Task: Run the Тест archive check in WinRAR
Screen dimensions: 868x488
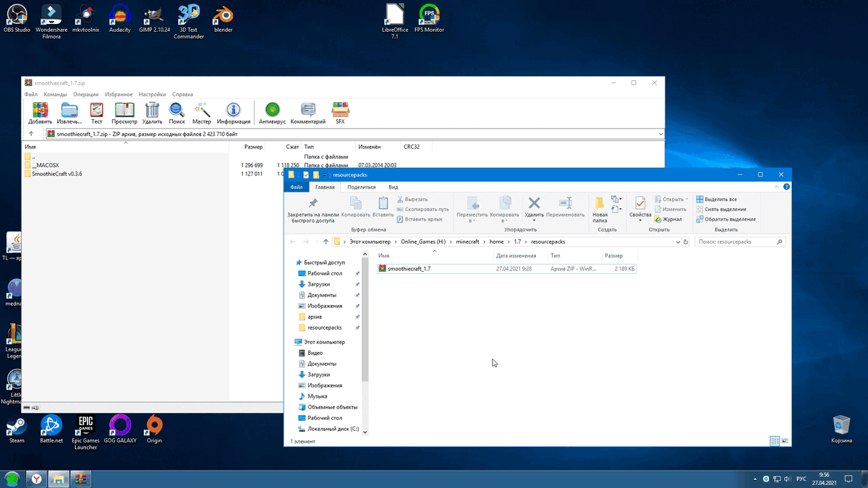Action: tap(96, 113)
